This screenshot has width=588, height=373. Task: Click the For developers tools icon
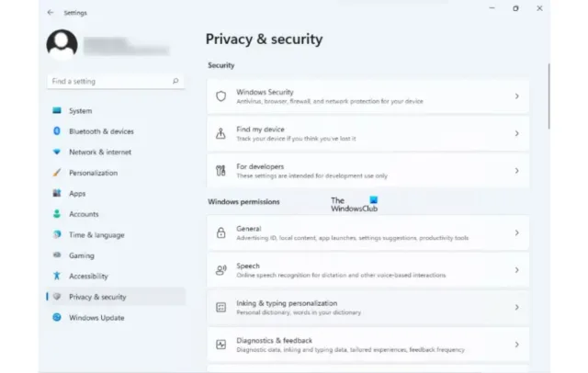220,171
